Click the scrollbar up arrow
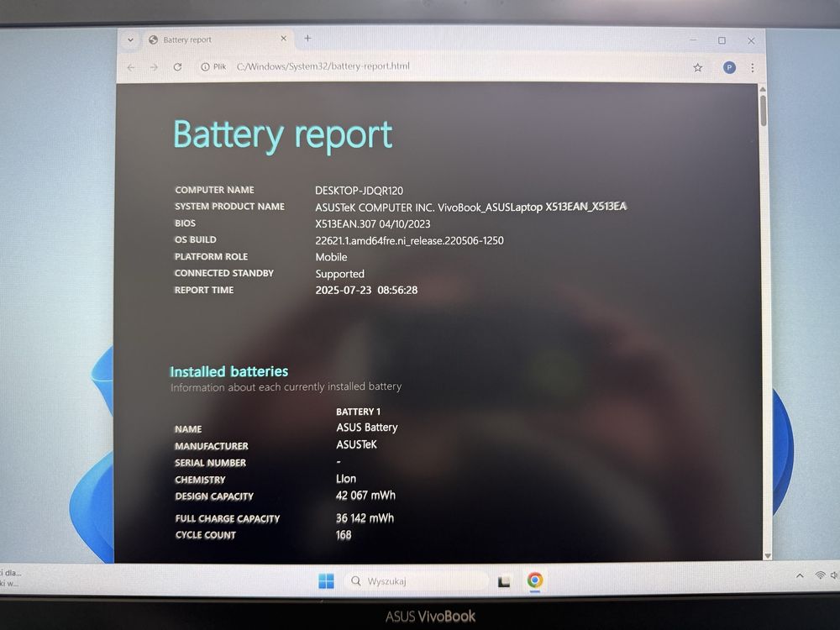This screenshot has height=630, width=840. 763,90
